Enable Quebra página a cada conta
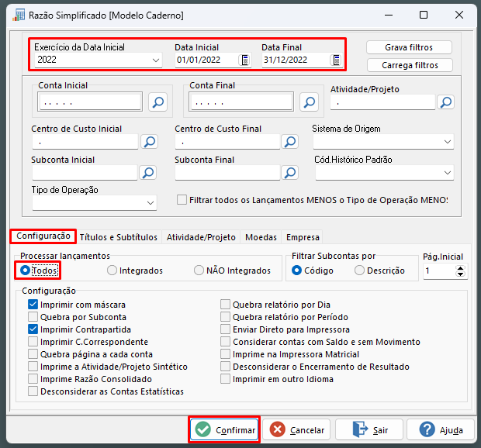The image size is (481, 448). [33, 354]
